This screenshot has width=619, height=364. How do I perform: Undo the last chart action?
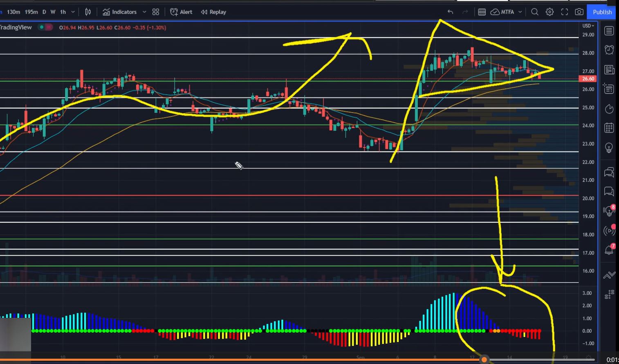450,12
